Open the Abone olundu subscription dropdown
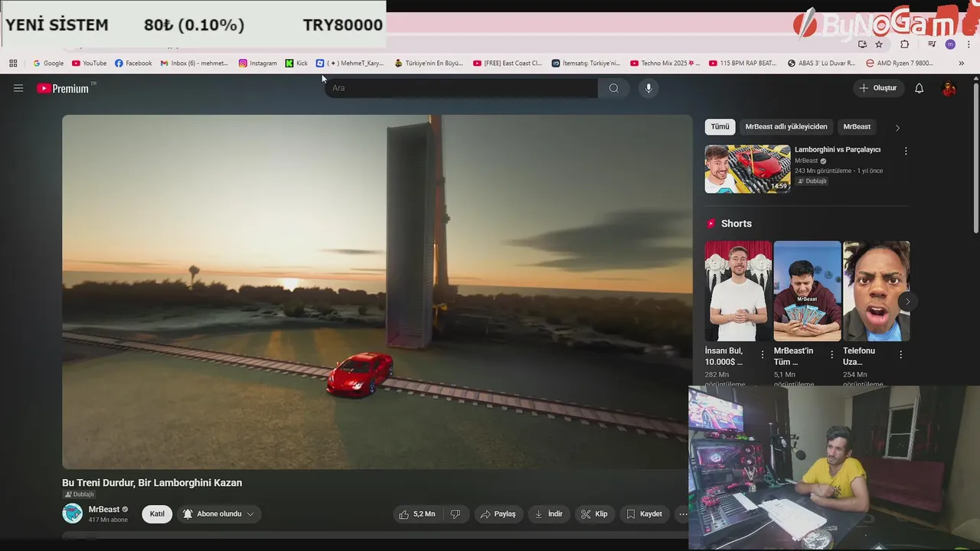 click(x=219, y=514)
